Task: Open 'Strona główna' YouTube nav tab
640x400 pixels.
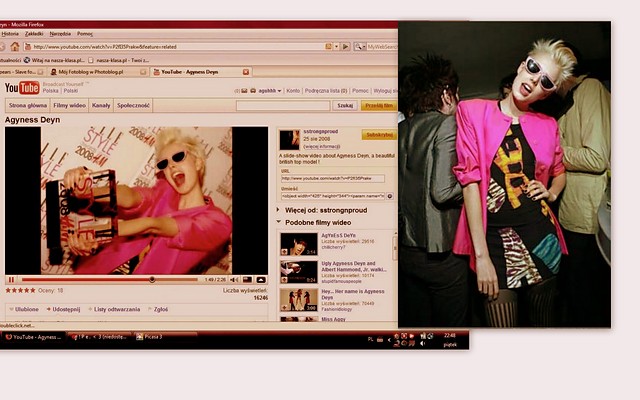Action: tap(28, 105)
